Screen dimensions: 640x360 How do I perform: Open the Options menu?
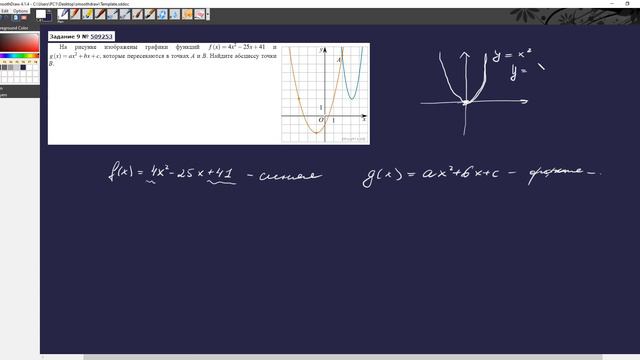[x=20, y=11]
